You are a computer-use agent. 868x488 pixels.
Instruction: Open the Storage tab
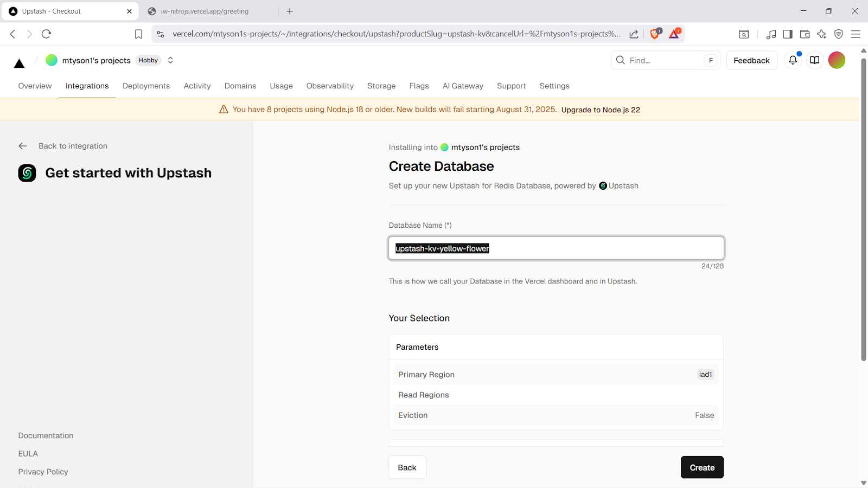(x=381, y=86)
